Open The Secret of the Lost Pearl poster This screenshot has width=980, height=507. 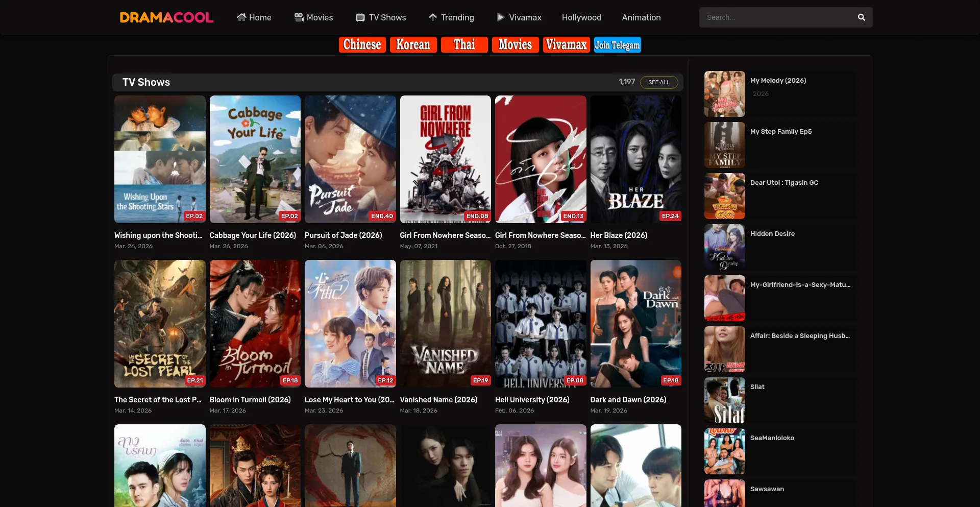tap(160, 324)
